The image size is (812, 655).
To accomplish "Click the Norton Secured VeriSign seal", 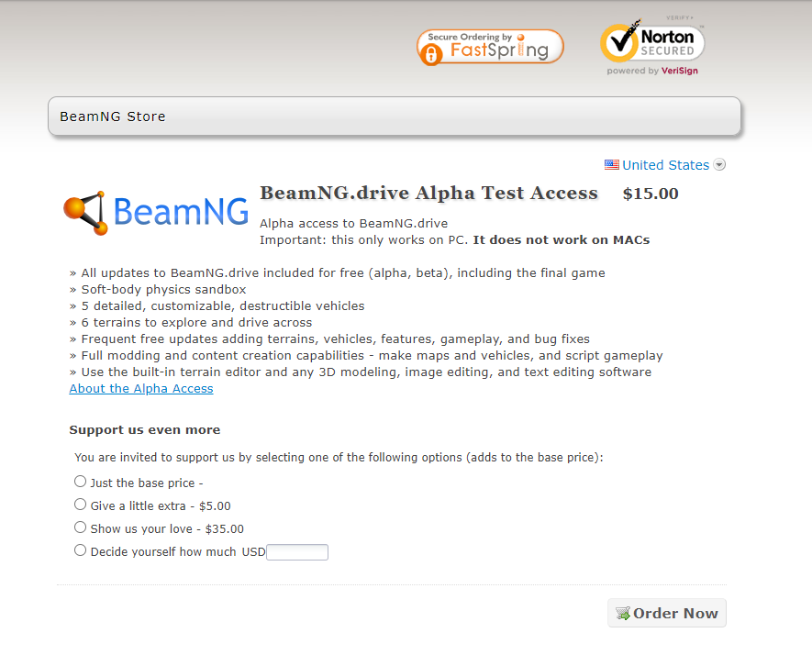I will click(652, 41).
